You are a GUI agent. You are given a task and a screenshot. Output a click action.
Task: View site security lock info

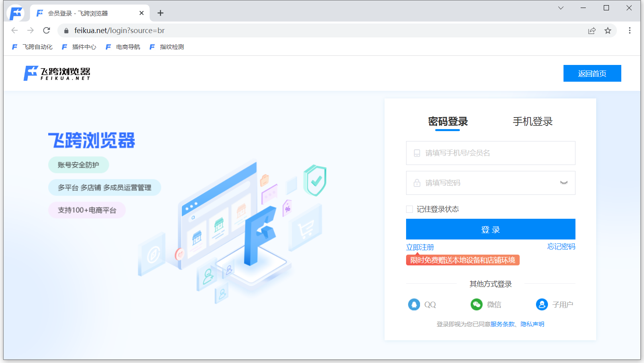pyautogui.click(x=67, y=31)
